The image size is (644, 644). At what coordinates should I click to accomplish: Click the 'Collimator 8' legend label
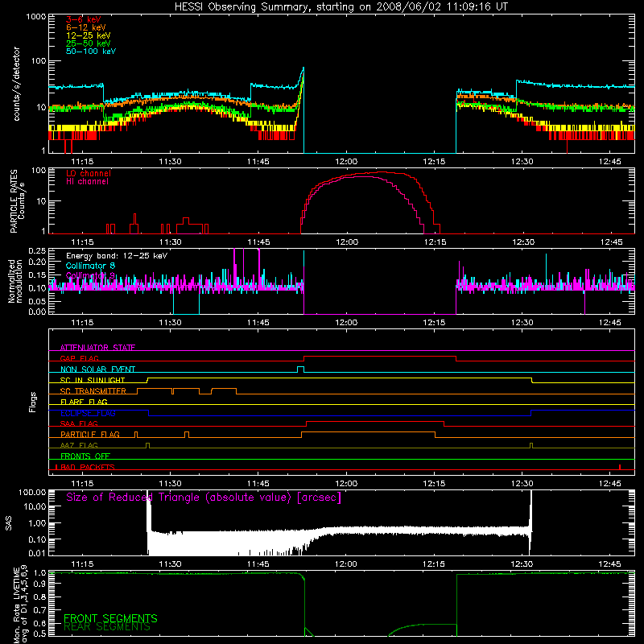90,266
